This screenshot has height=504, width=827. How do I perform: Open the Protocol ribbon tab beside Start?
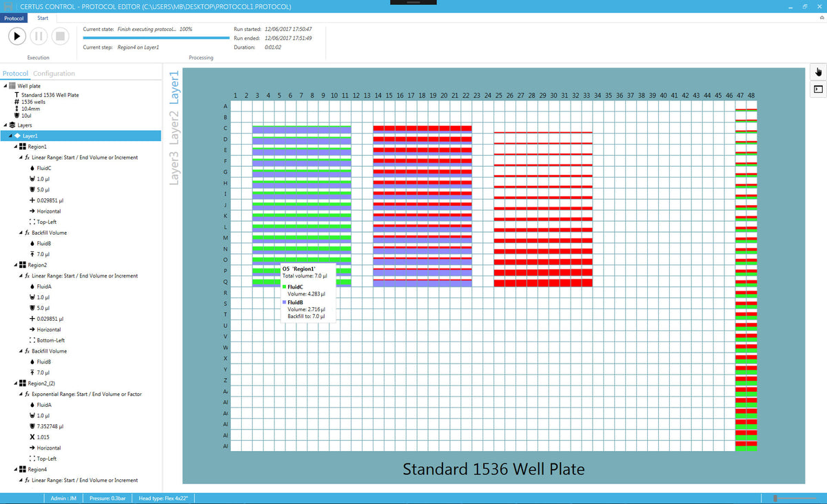point(14,17)
